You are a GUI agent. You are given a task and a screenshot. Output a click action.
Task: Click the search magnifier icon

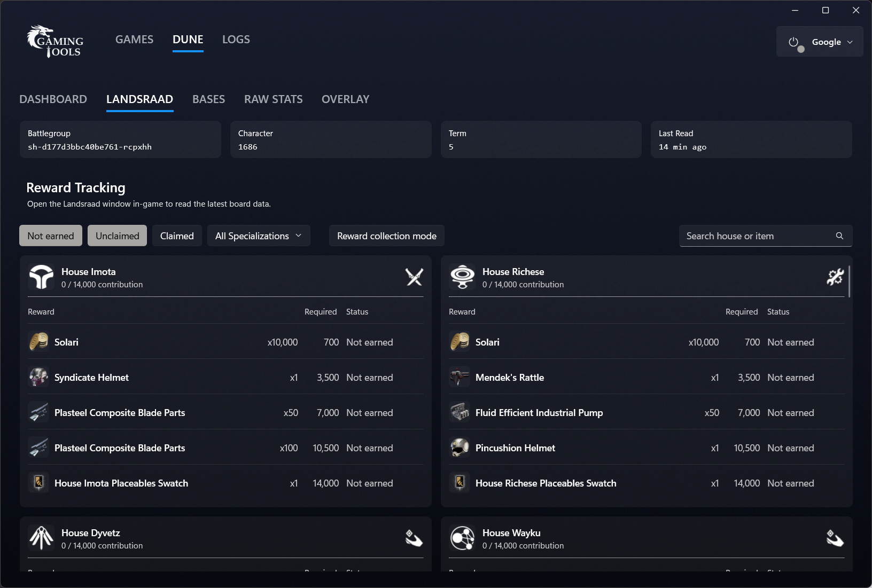pyautogui.click(x=839, y=236)
